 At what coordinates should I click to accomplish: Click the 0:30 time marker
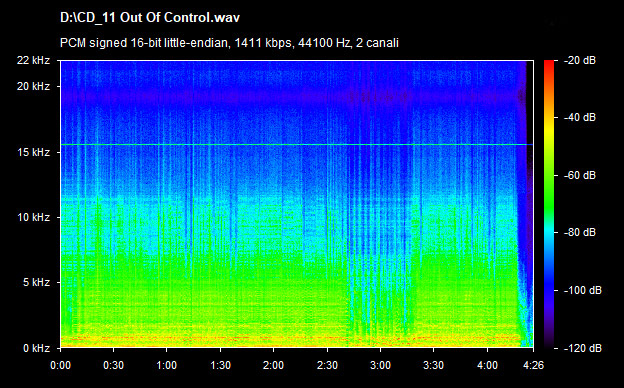pos(113,365)
